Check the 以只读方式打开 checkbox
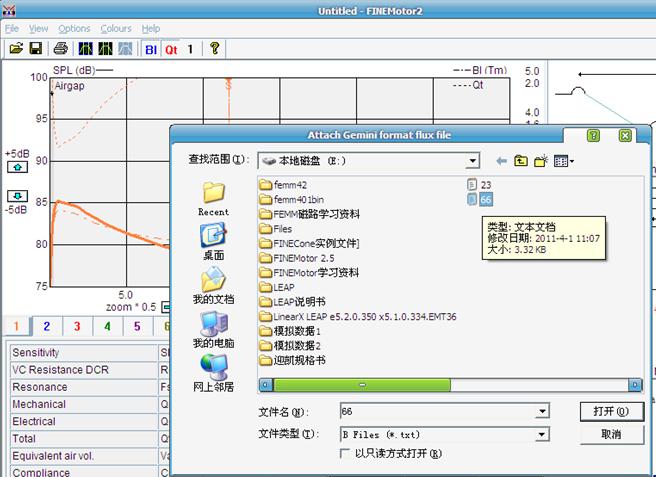Viewport: 656px width, 477px height. (x=345, y=454)
